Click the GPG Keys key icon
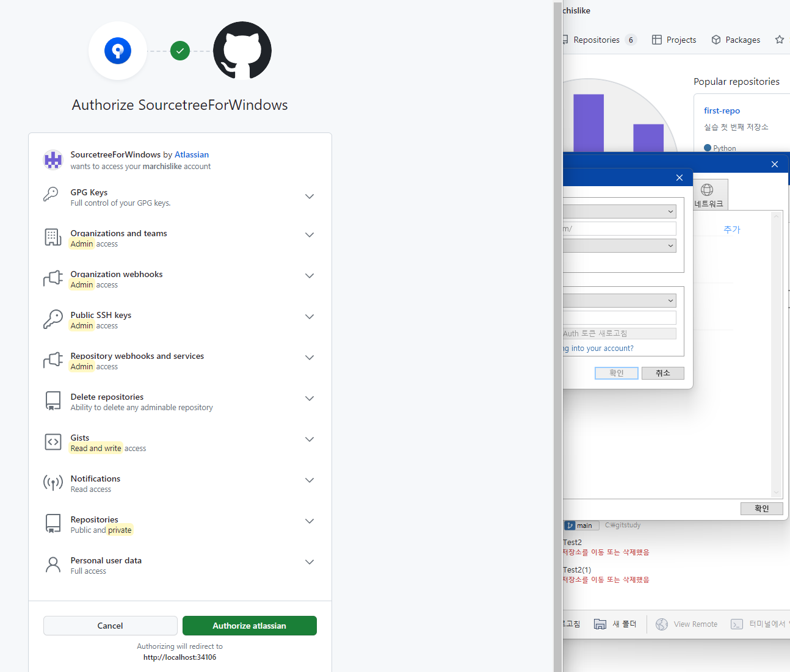This screenshot has height=672, width=790. point(51,195)
